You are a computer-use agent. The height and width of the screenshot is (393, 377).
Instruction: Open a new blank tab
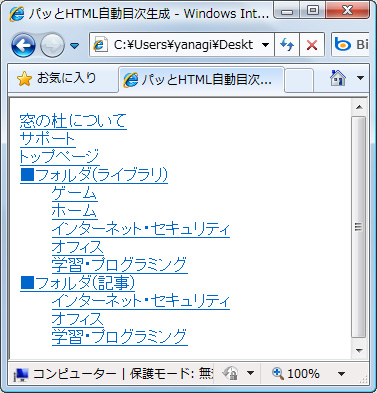tap(299, 80)
